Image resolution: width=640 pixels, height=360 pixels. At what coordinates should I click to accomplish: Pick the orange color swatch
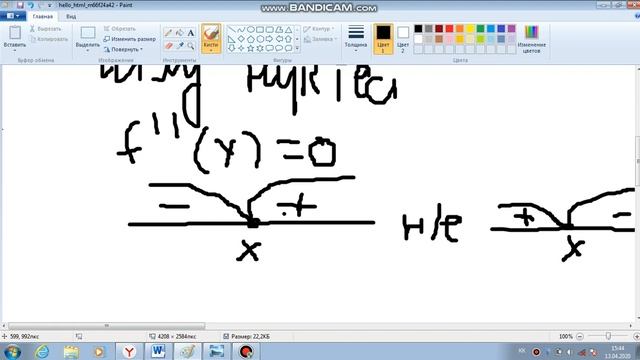[x=460, y=29]
